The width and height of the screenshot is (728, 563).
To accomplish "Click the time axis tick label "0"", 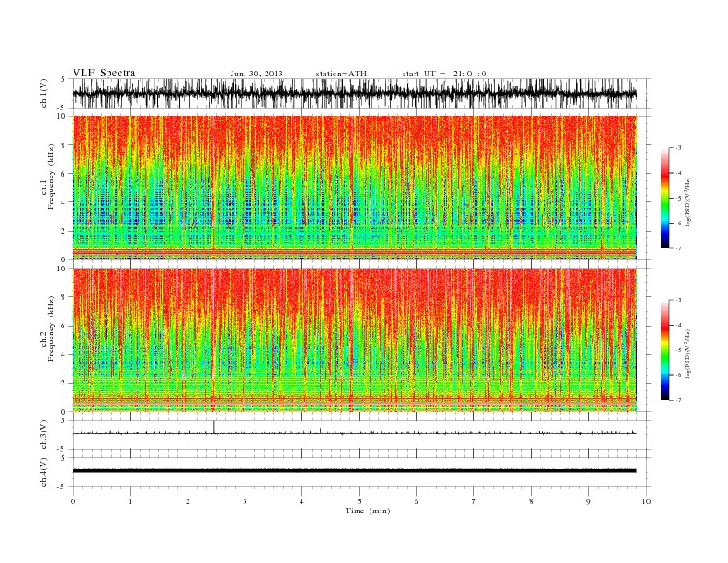I will tap(73, 501).
